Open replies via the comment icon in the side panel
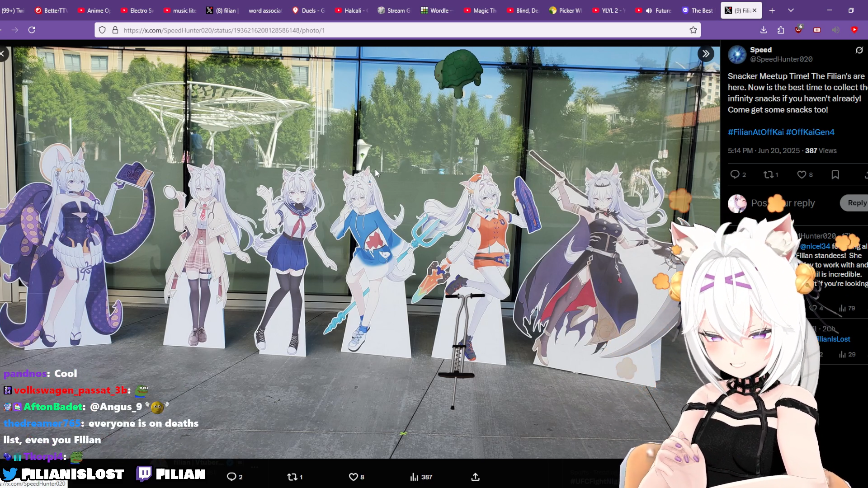 pos(735,175)
